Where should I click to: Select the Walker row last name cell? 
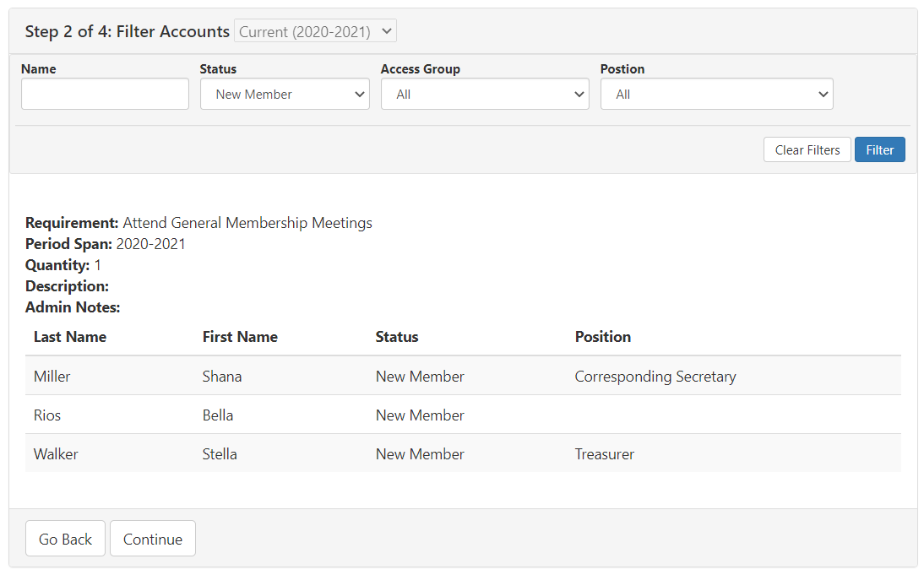[x=56, y=454]
